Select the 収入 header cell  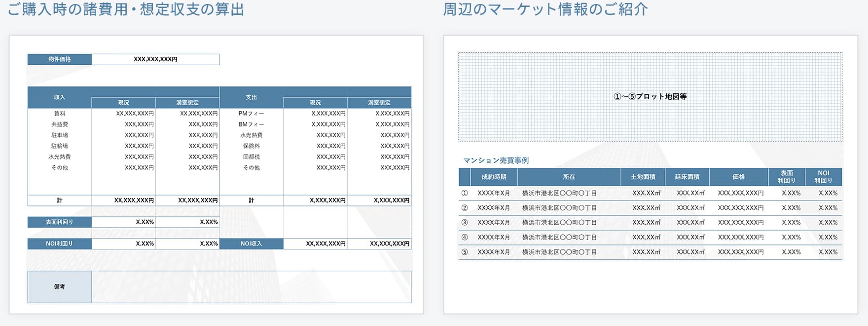coord(60,97)
